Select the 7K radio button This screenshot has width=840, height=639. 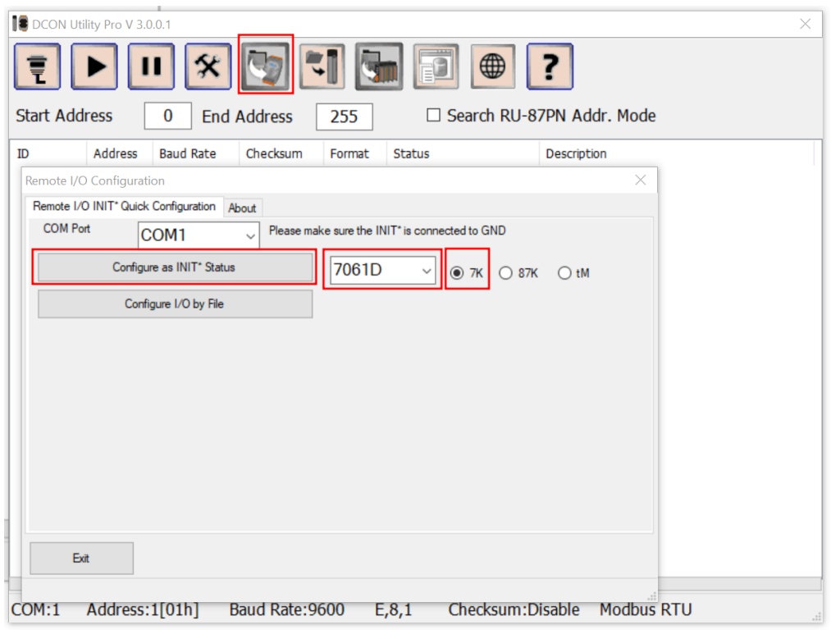(457, 273)
